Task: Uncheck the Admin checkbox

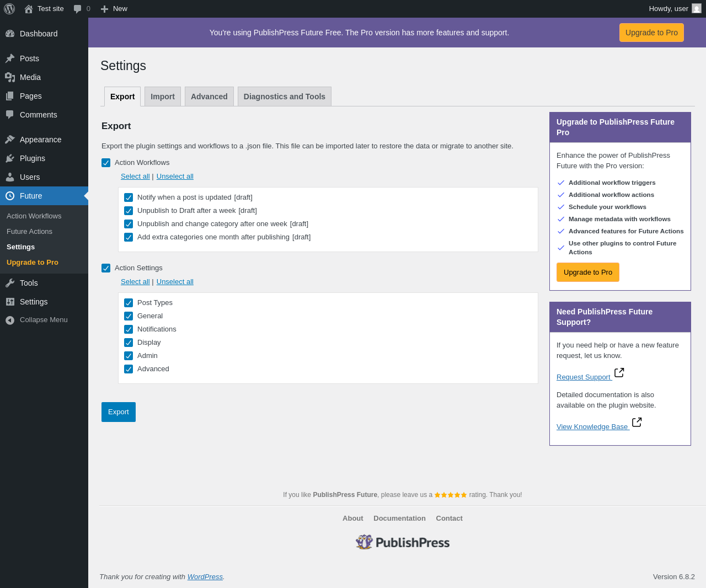Action: [129, 356]
